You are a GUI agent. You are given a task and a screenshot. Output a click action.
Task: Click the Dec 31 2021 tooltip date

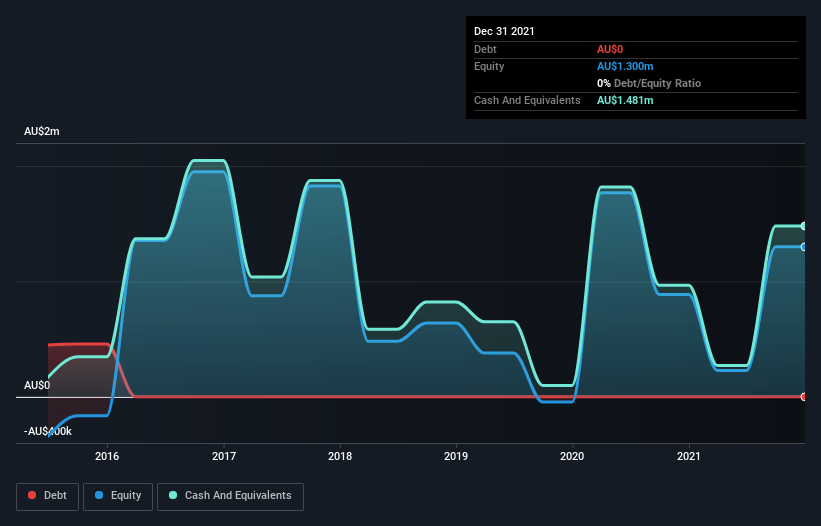click(x=504, y=31)
